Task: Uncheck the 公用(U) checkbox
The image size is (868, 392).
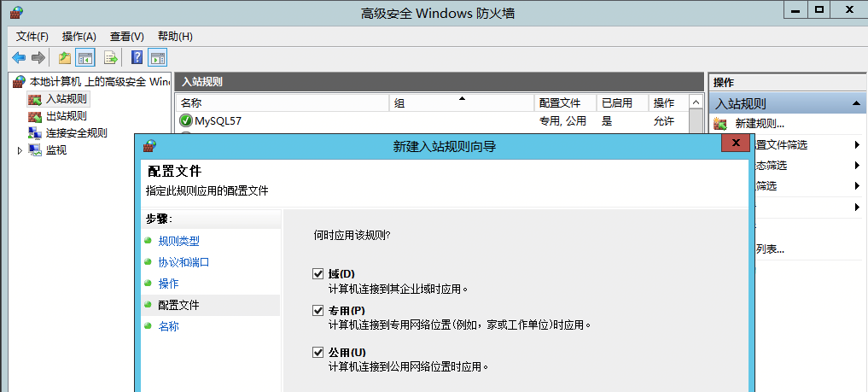Action: click(317, 352)
